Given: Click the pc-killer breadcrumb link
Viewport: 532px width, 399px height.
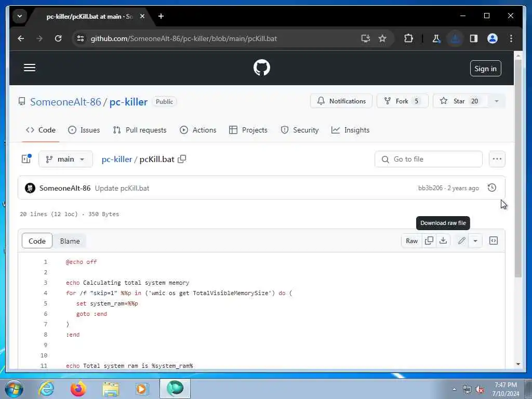Looking at the screenshot, I should 117,159.
